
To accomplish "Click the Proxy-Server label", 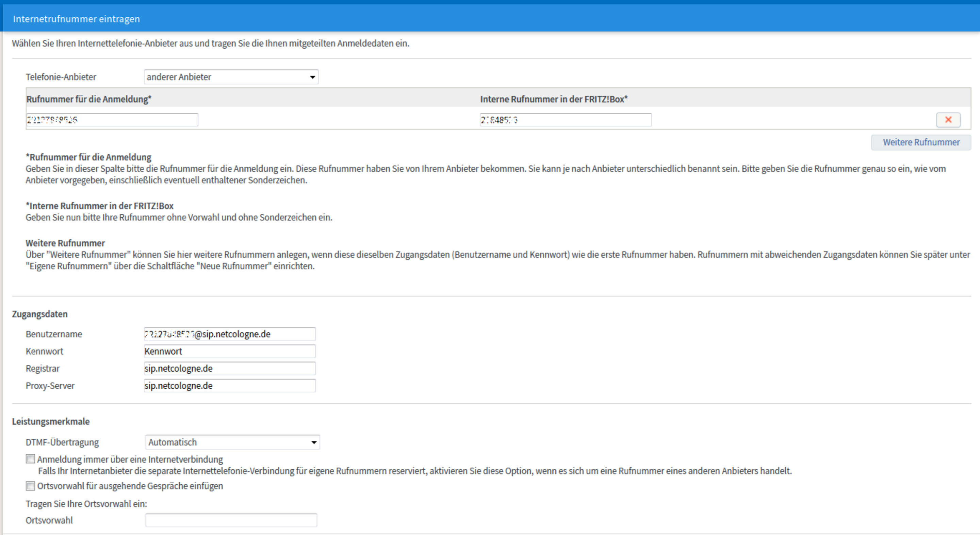I will click(x=50, y=386).
